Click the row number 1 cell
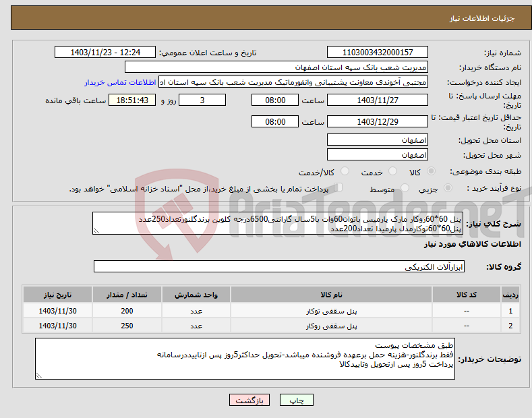The image size is (532, 418). click(510, 311)
